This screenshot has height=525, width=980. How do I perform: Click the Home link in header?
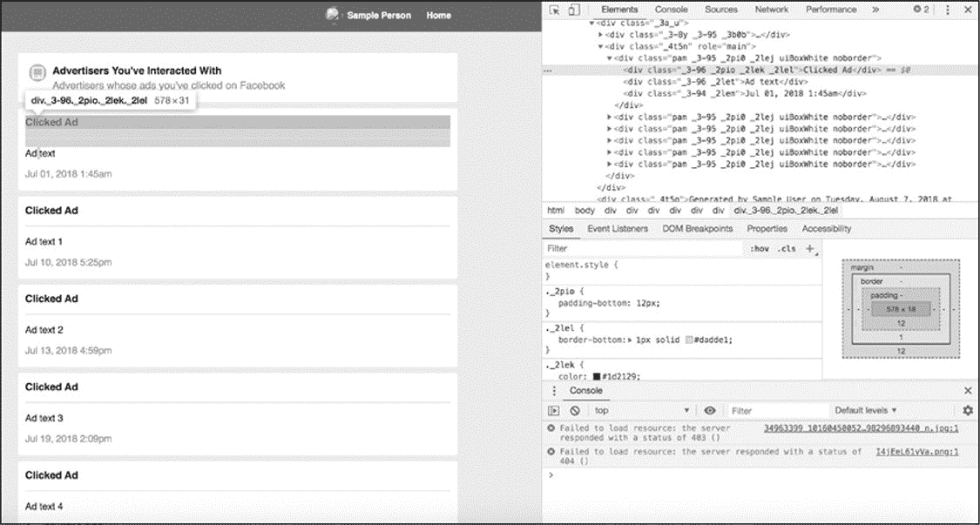(x=438, y=16)
